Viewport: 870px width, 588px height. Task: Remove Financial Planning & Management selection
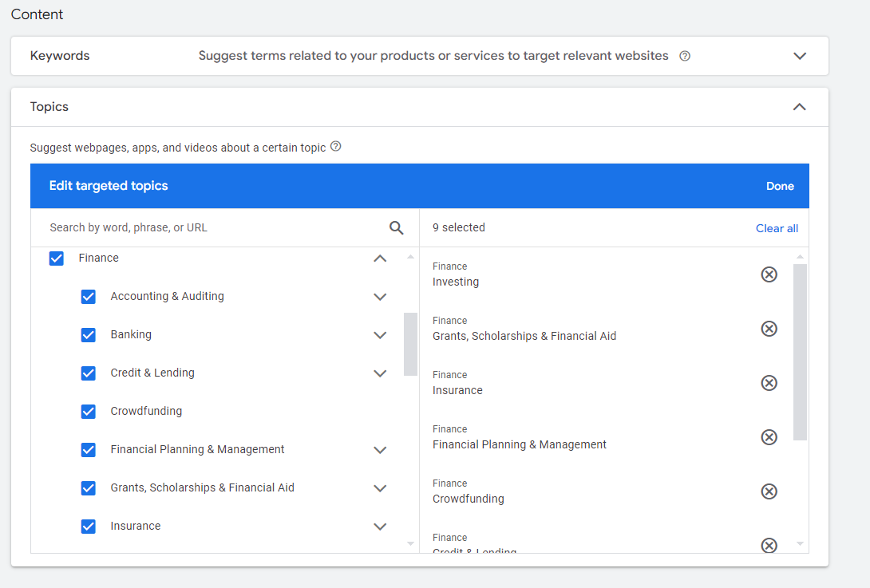pos(769,436)
